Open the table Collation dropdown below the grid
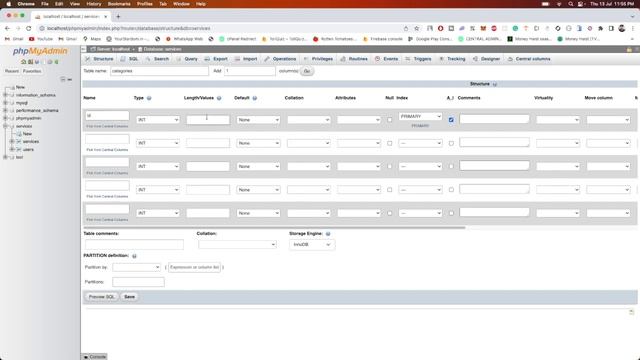This screenshot has width=640, height=360. click(237, 244)
